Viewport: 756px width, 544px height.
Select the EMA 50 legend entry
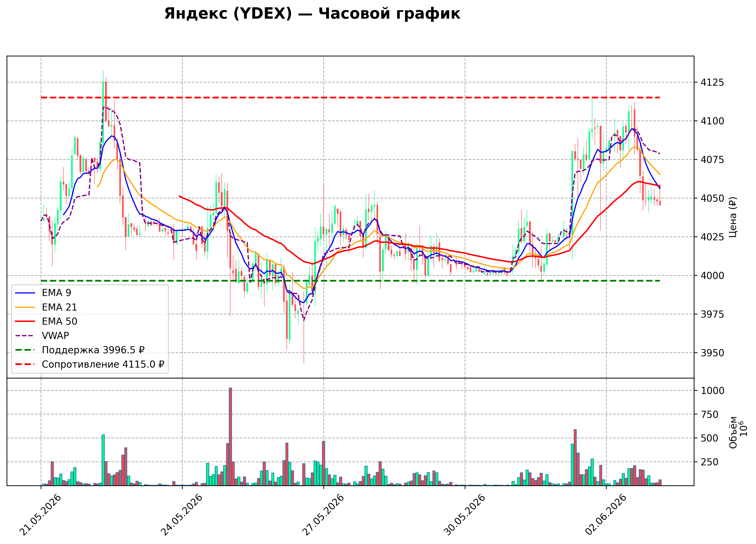(46, 321)
